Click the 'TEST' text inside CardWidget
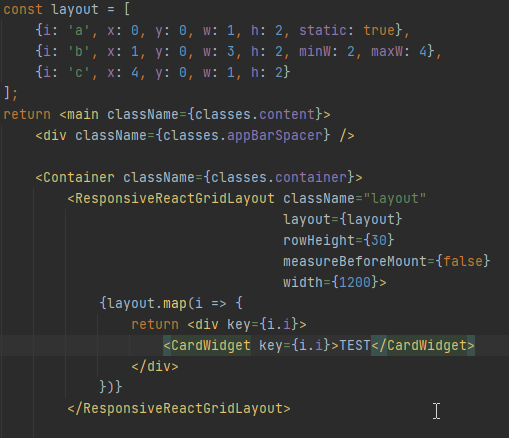Image resolution: width=509 pixels, height=438 pixels. click(355, 346)
